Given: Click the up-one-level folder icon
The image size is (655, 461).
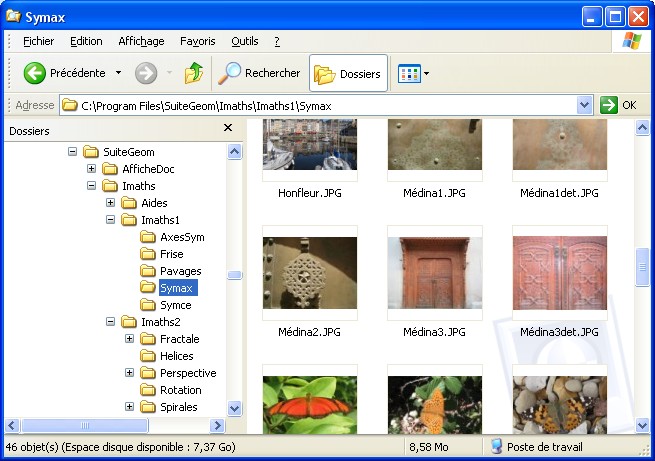Looking at the screenshot, I should (194, 73).
